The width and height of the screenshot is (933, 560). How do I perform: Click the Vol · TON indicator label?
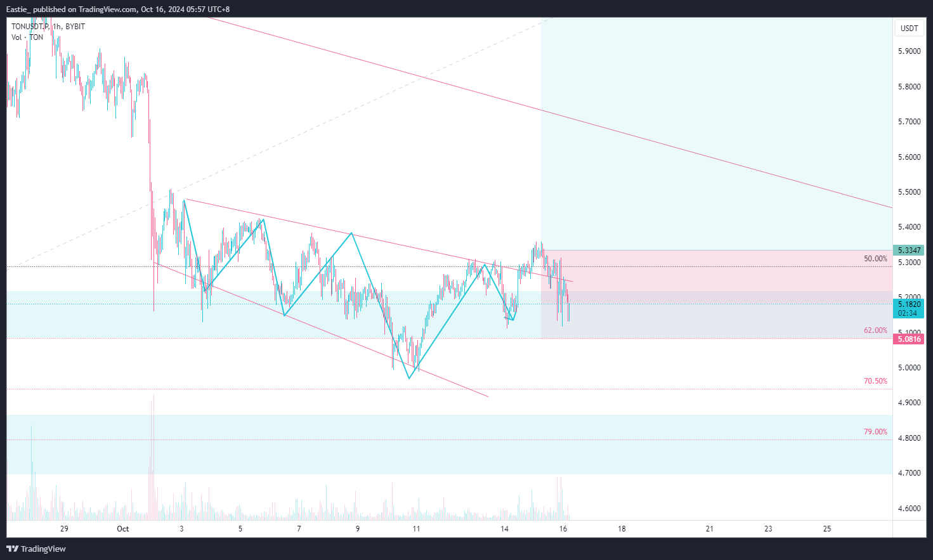(27, 37)
